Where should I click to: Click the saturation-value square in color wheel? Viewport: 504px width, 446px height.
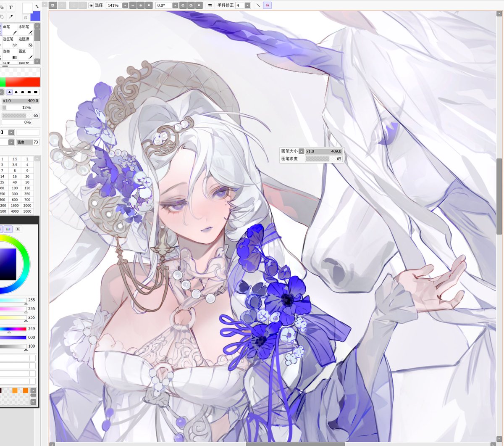pyautogui.click(x=8, y=264)
